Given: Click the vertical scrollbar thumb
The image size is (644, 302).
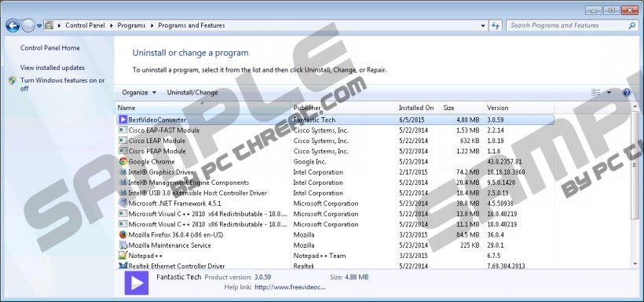Looking at the screenshot, I should point(635,165).
